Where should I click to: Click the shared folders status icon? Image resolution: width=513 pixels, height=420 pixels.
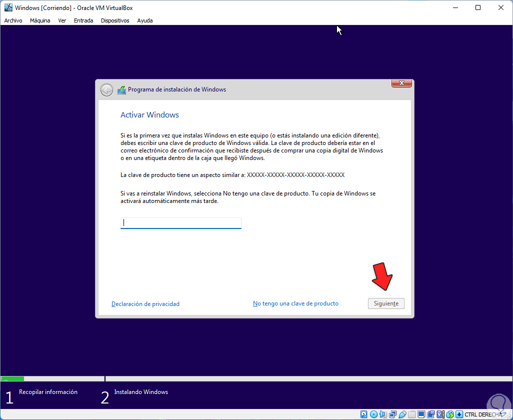tap(411, 414)
